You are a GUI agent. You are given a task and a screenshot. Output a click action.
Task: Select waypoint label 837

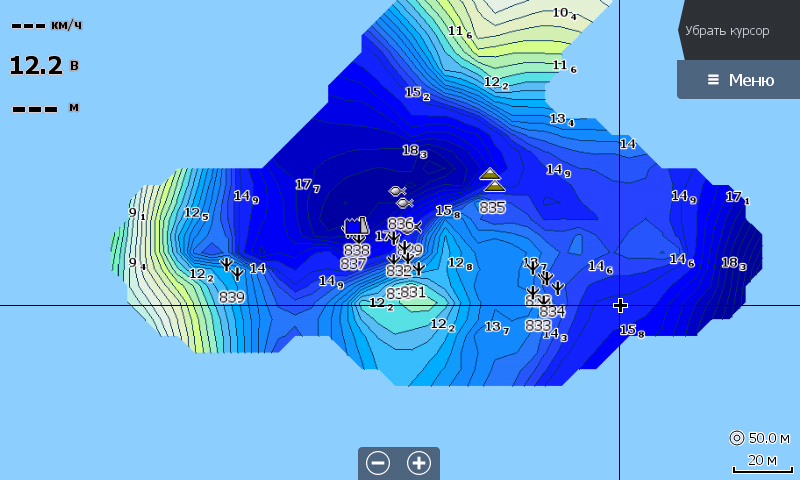pos(353,264)
